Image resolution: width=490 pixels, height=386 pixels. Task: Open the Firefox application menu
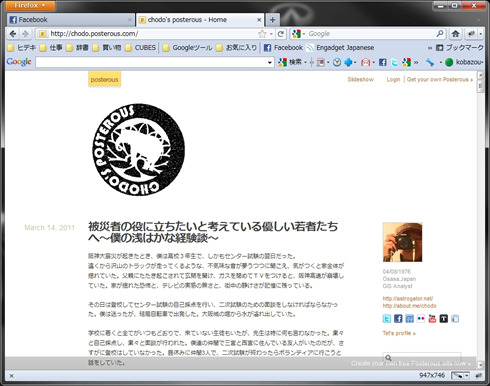[x=30, y=5]
